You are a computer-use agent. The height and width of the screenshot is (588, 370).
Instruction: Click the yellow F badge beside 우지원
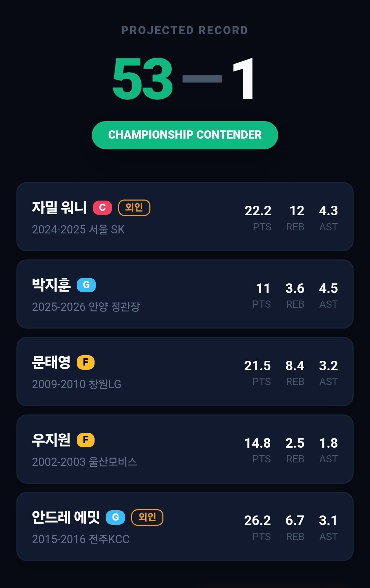pyautogui.click(x=86, y=440)
